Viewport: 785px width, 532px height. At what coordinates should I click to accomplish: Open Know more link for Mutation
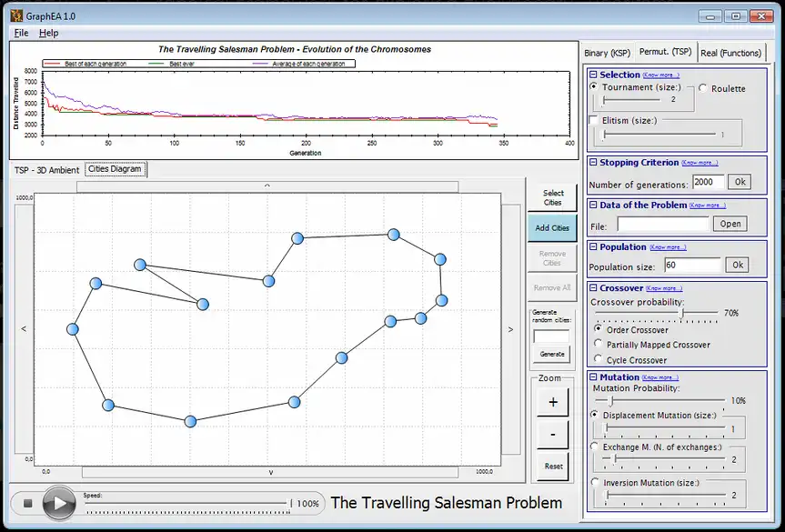tap(660, 377)
